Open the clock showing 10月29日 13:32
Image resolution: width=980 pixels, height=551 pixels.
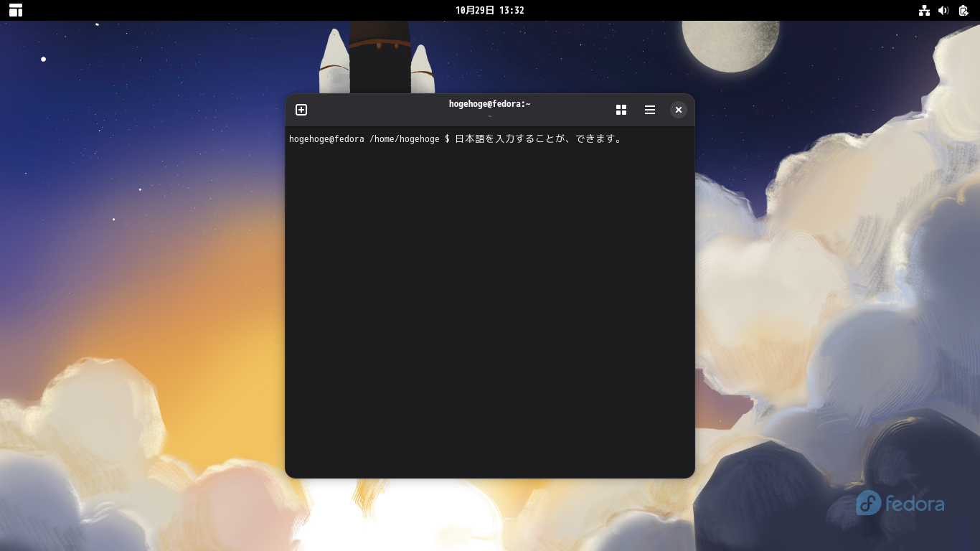coord(490,10)
